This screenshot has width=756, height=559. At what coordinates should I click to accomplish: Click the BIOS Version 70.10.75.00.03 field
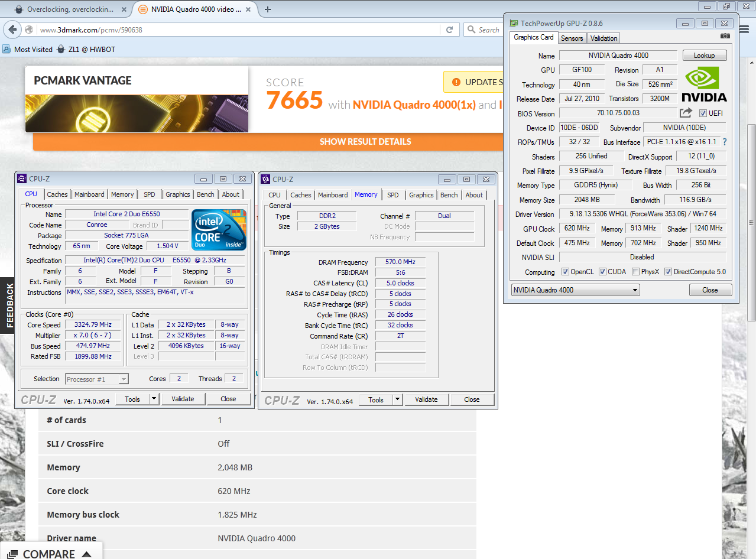(618, 113)
